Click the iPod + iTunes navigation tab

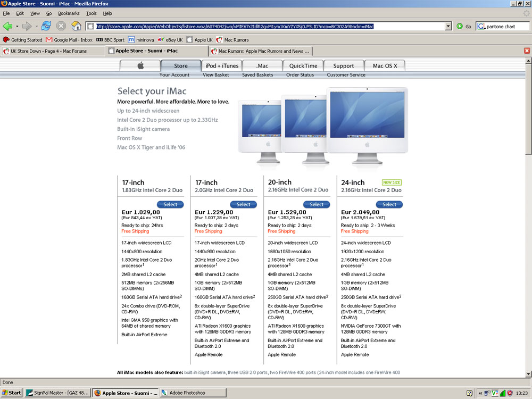pyautogui.click(x=222, y=65)
